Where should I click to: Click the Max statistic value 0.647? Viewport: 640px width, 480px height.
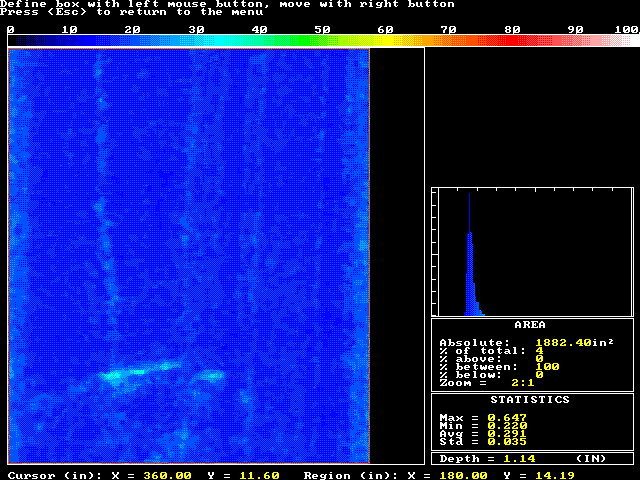click(x=507, y=418)
